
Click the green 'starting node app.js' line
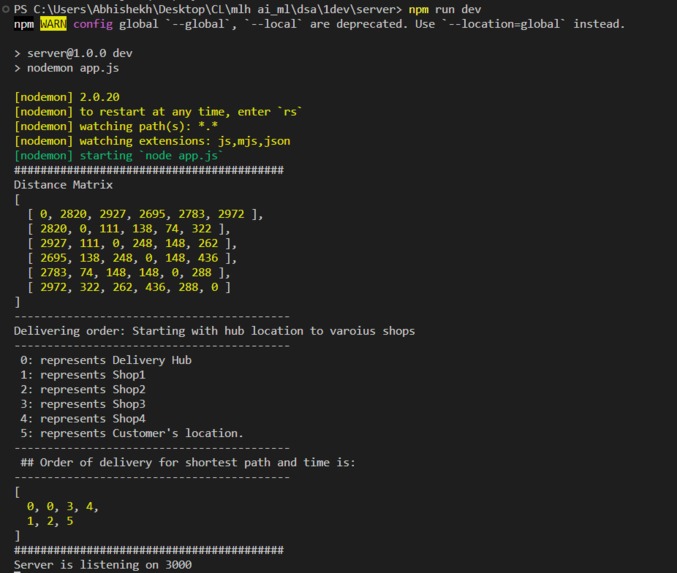[119, 155]
